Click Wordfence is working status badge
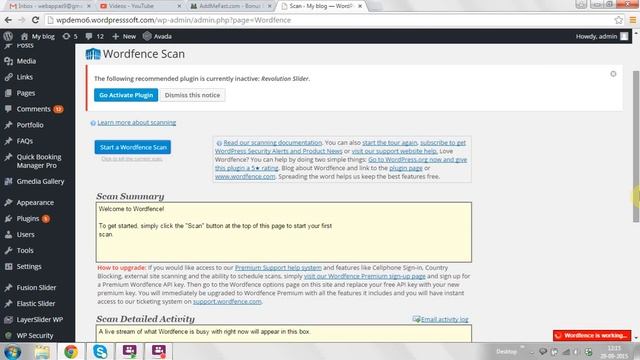Screen dimensions: 640x360 (x=592, y=336)
